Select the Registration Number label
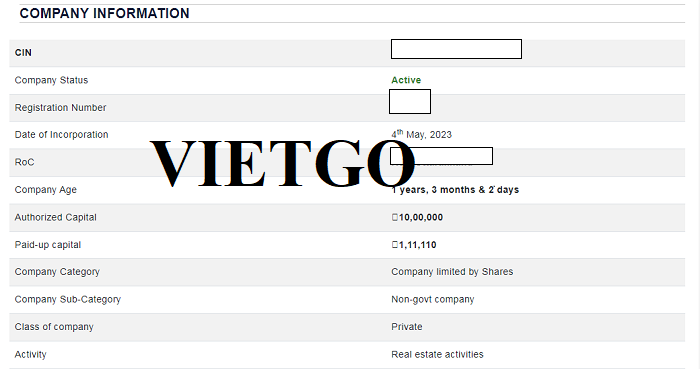 tap(60, 108)
